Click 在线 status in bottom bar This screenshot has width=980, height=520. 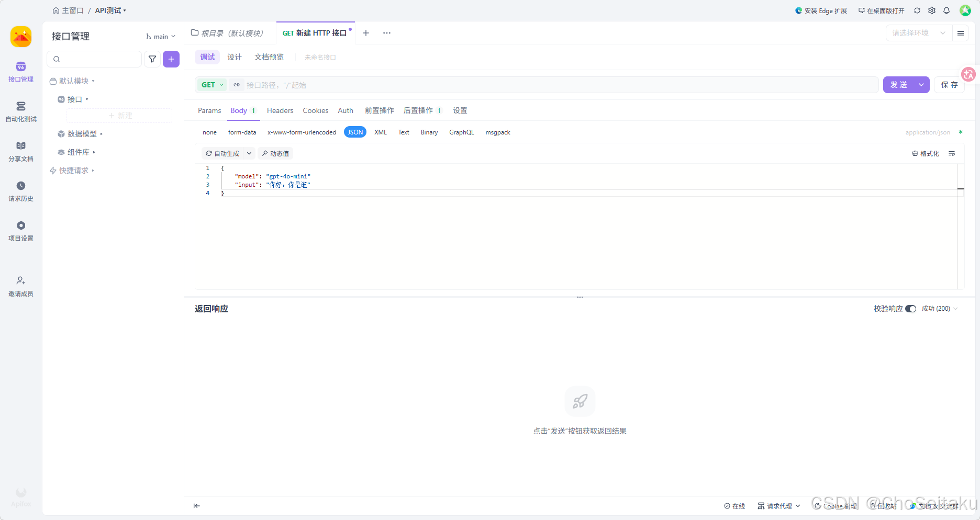point(734,506)
